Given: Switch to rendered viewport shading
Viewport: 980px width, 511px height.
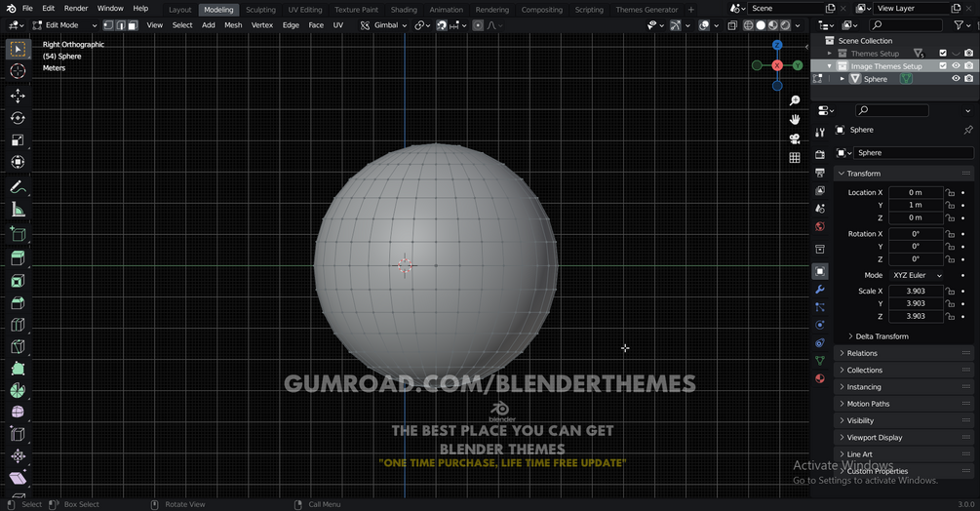Looking at the screenshot, I should [x=785, y=25].
